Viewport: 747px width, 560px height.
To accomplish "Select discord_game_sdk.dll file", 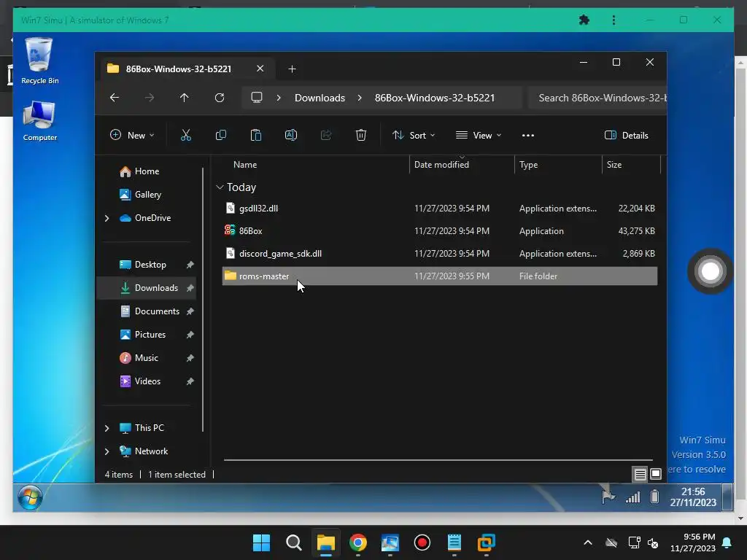I will pos(440,253).
